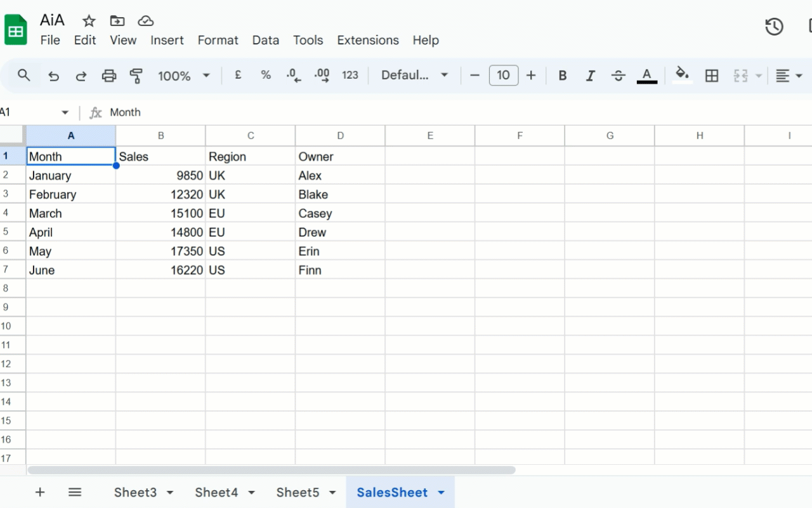Format selection as currency
This screenshot has width=812, height=508.
point(237,75)
